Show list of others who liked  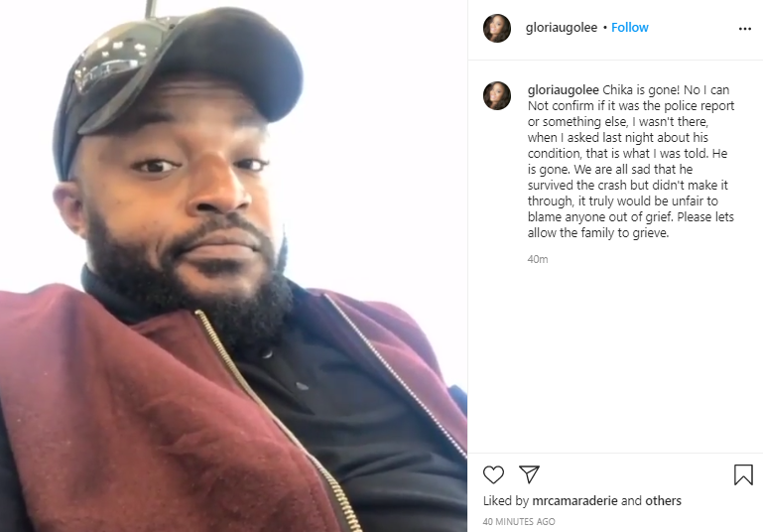pyautogui.click(x=663, y=500)
